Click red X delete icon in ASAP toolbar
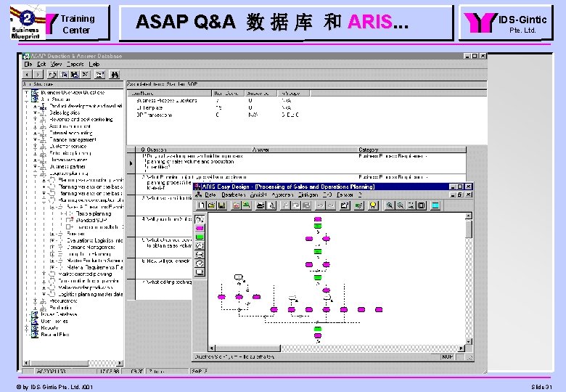Image resolution: width=566 pixels, height=392 pixels. point(85,74)
